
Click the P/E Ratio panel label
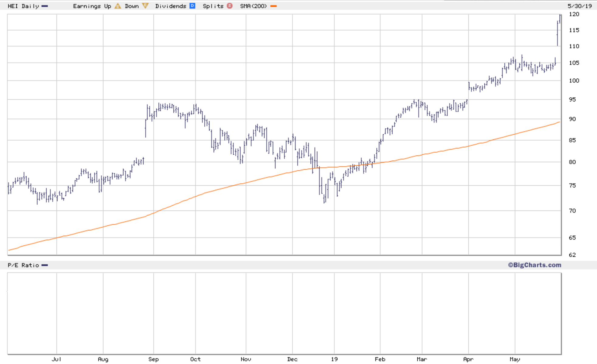23,265
